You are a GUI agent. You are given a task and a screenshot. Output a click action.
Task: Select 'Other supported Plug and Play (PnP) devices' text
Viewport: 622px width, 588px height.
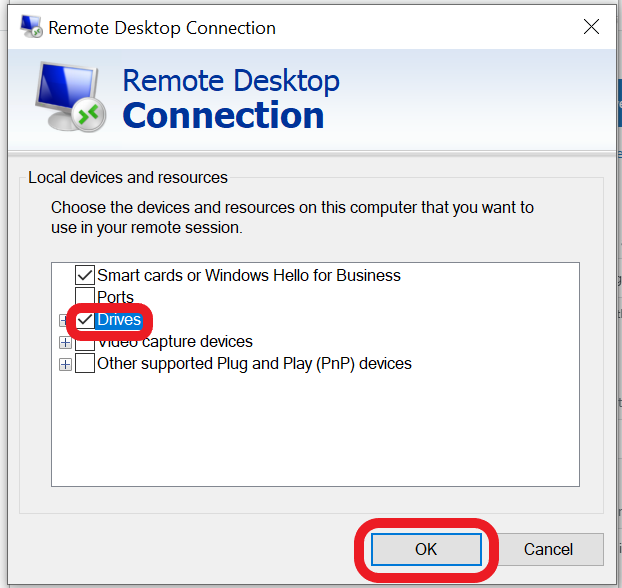pyautogui.click(x=254, y=364)
